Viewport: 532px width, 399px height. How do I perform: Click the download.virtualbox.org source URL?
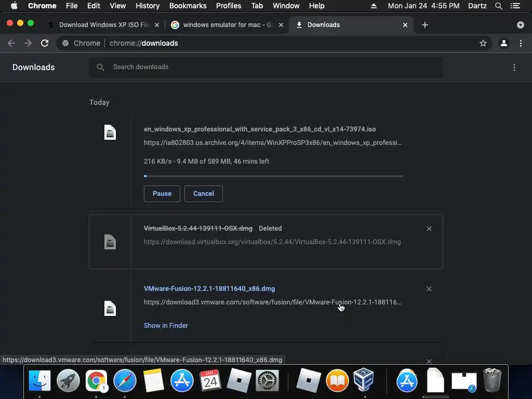pyautogui.click(x=272, y=242)
